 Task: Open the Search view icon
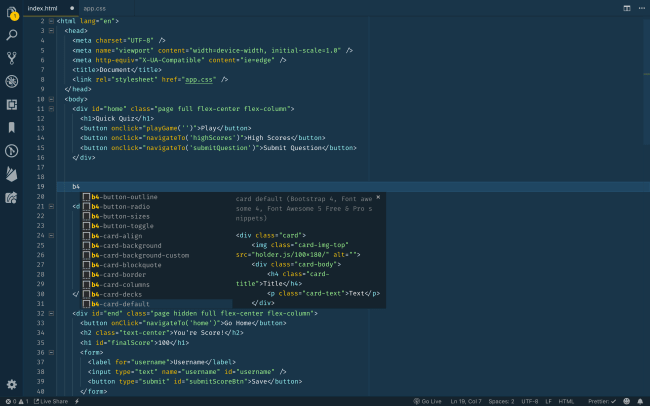pyautogui.click(x=11, y=35)
